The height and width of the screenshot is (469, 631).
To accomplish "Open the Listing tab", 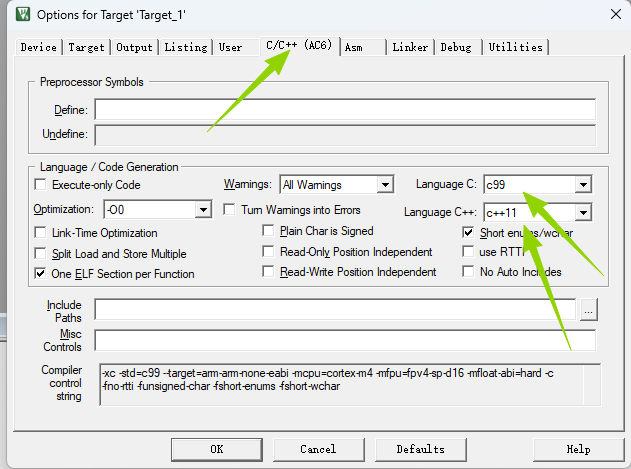I will coord(186,47).
